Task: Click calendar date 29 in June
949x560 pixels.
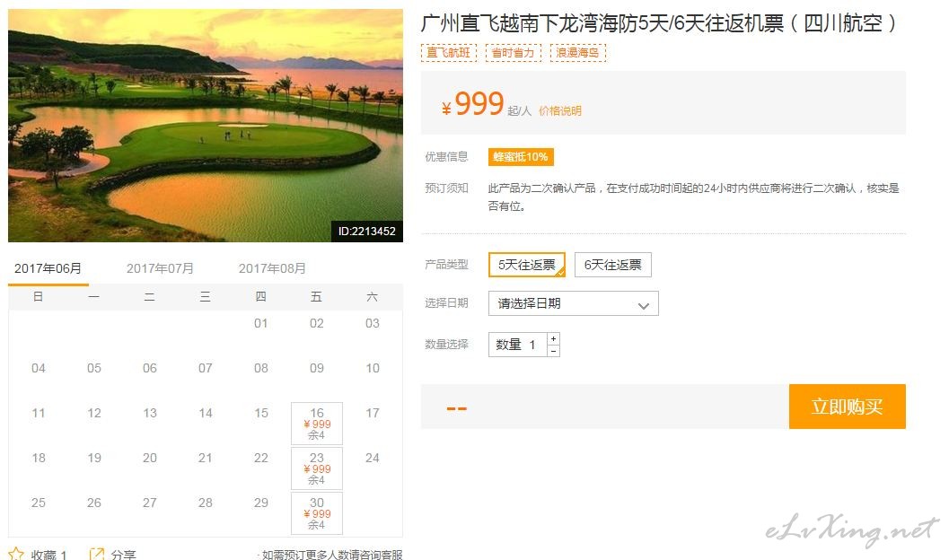Action: click(x=261, y=503)
